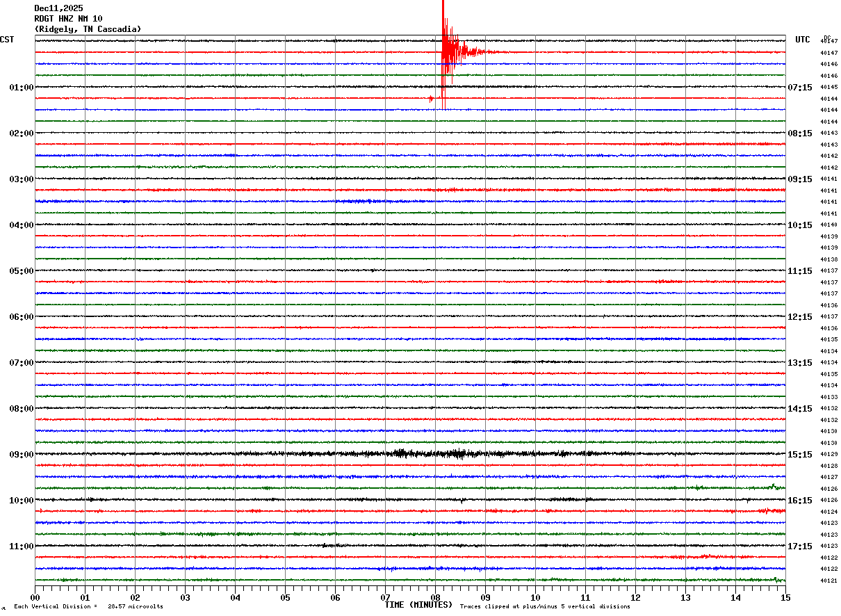841x616 pixels.
Task: Click the 08:15 UTC time label
Action: pos(800,133)
